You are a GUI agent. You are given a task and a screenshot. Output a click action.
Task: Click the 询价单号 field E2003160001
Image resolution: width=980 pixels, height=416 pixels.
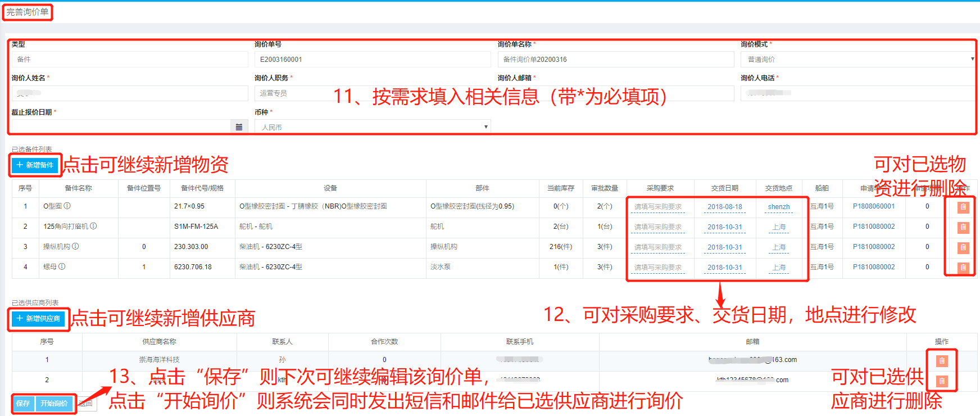click(373, 59)
